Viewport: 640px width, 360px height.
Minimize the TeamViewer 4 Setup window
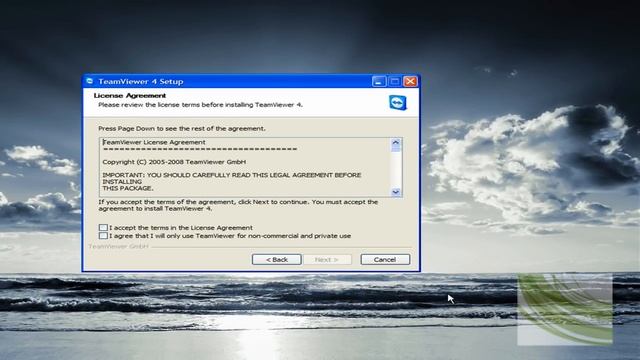pyautogui.click(x=379, y=81)
